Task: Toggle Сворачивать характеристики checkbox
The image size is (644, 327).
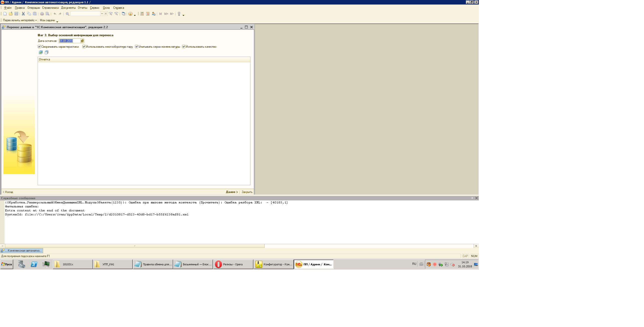Action: (39, 46)
